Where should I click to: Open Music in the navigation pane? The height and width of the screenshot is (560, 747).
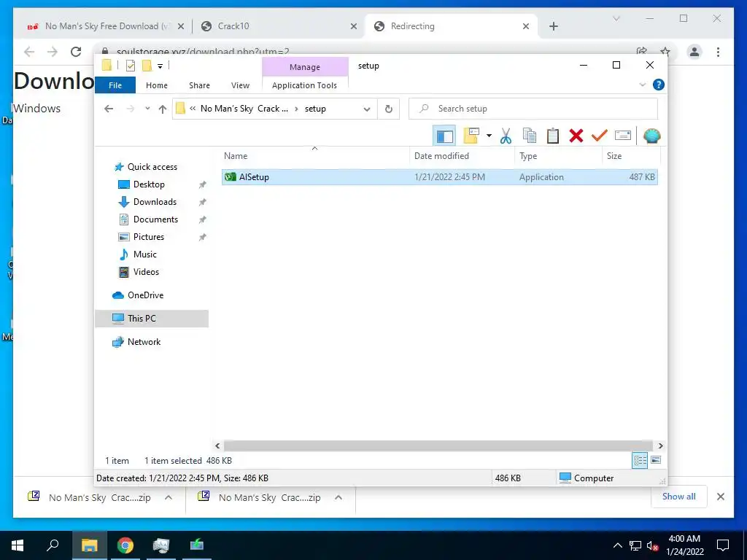point(145,254)
